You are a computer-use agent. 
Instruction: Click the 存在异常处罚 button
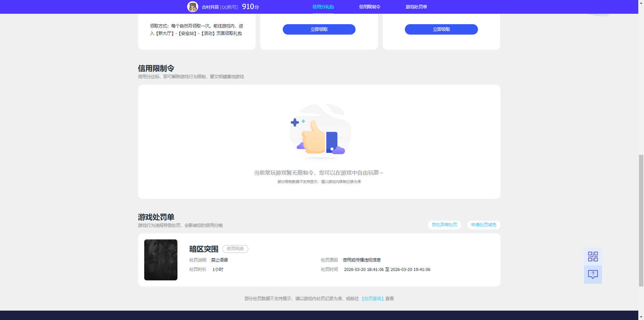[444, 225]
